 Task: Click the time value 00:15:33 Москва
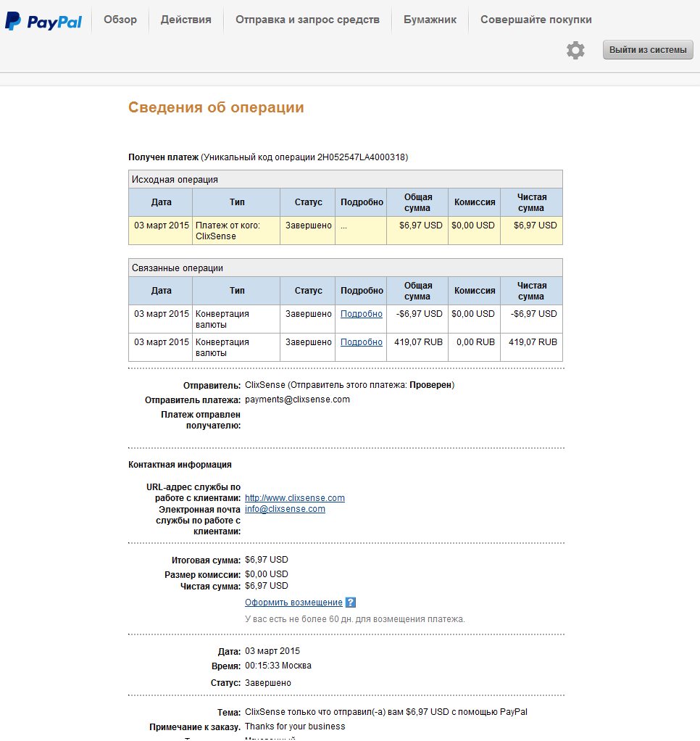(x=278, y=666)
